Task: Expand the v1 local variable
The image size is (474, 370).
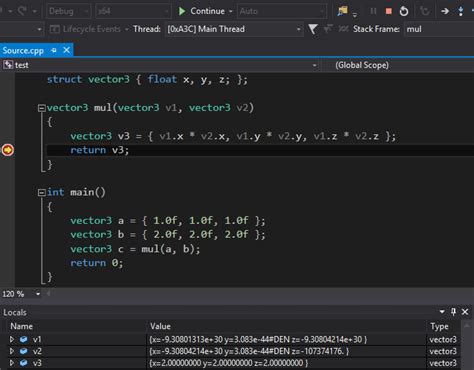Action: (x=12, y=339)
